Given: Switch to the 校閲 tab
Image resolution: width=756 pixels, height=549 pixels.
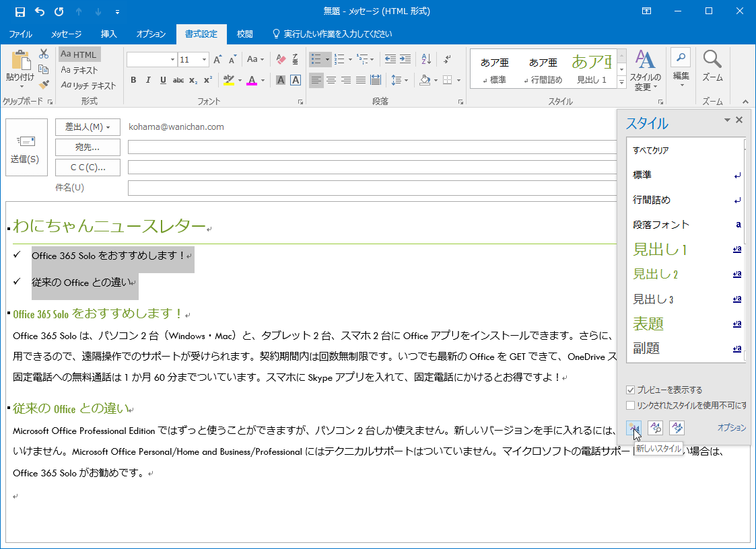Looking at the screenshot, I should click(244, 34).
